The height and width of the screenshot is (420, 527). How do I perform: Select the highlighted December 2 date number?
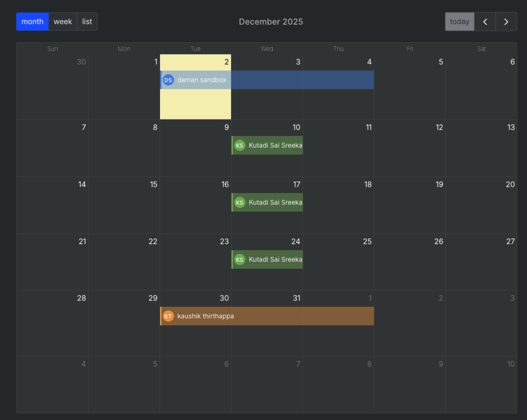pos(226,62)
